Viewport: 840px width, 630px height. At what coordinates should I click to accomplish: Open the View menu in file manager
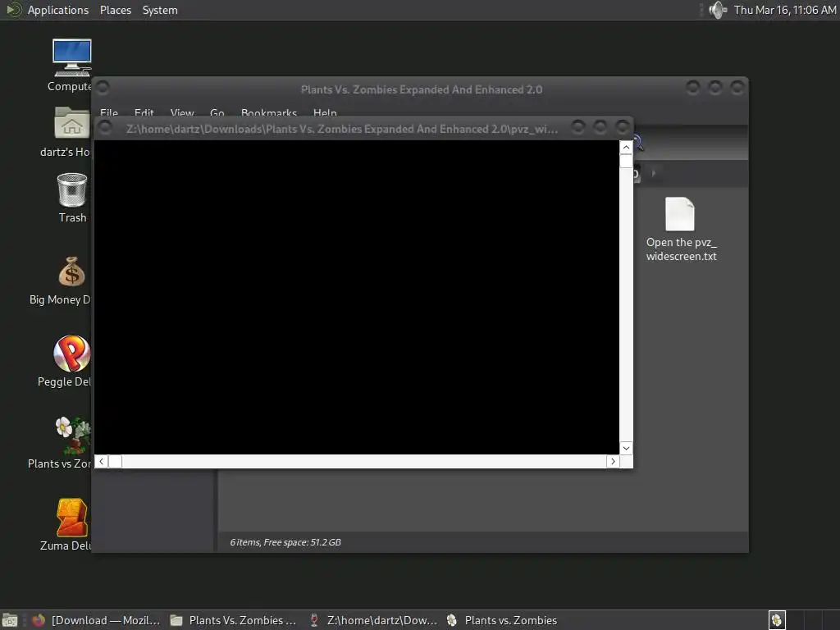click(x=181, y=112)
